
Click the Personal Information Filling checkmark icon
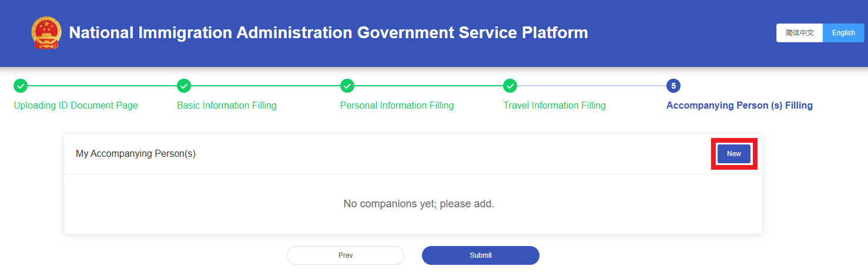click(347, 86)
